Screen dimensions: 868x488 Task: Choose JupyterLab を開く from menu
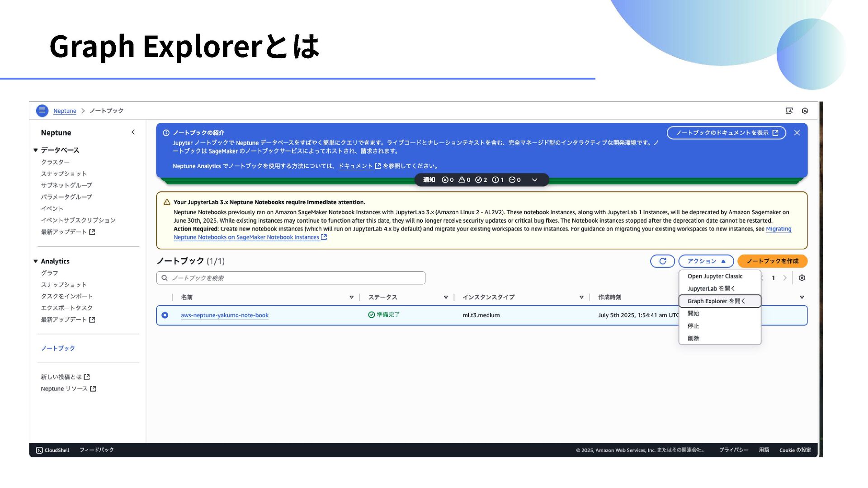(x=720, y=288)
